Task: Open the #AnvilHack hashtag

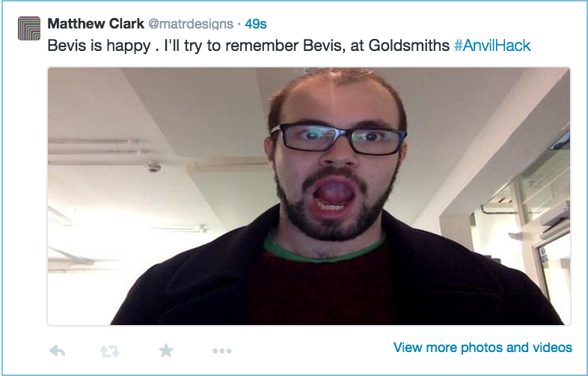Action: 492,46
